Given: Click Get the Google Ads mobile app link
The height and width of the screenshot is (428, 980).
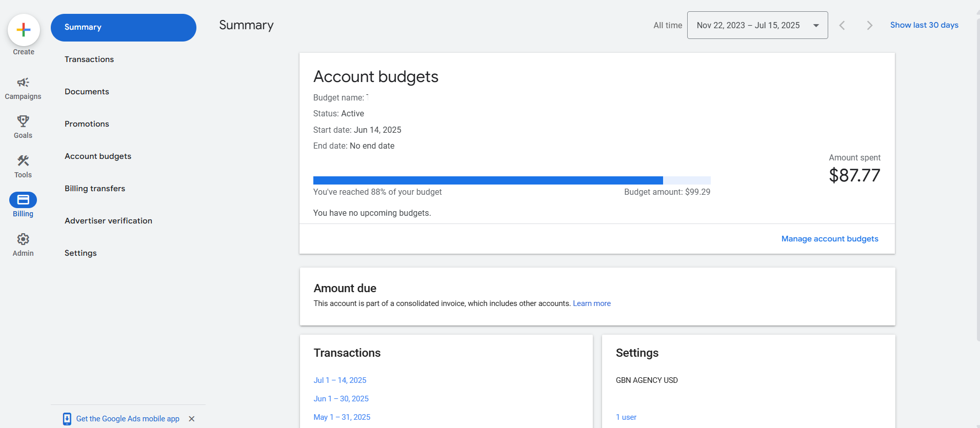Looking at the screenshot, I should point(128,419).
